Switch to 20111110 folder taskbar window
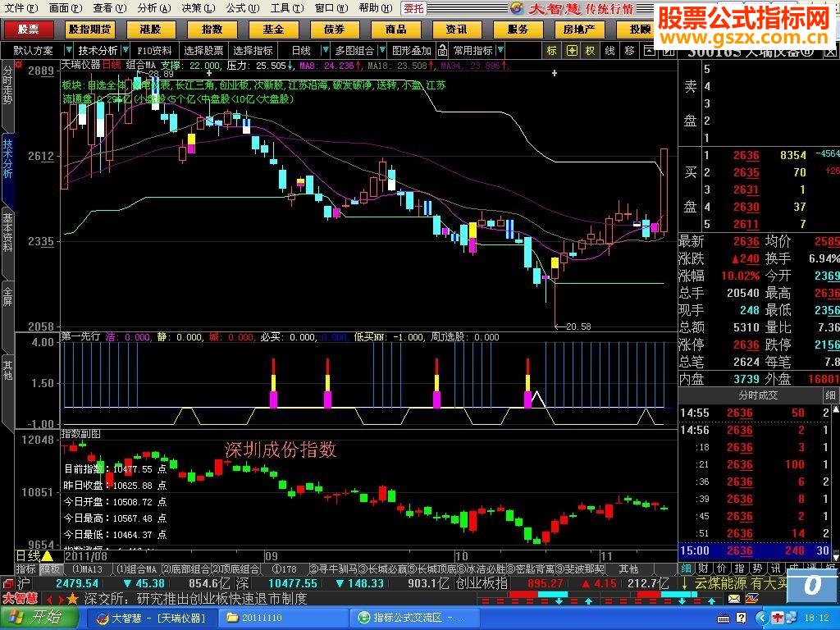840x630 pixels. (x=284, y=618)
